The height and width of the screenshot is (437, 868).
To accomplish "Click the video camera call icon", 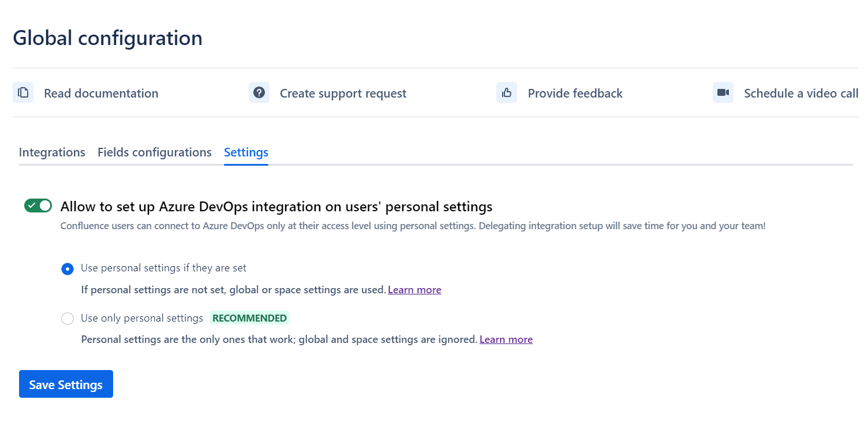I will tap(723, 93).
